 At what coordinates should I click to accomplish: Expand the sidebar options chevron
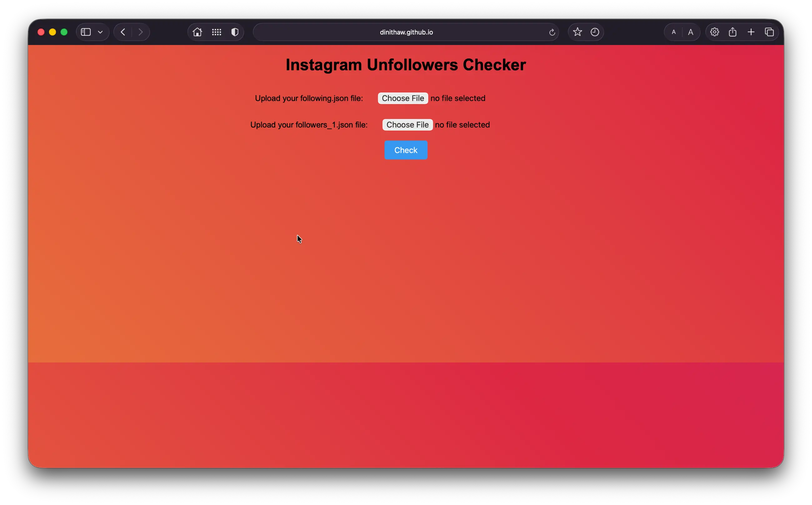tap(101, 32)
